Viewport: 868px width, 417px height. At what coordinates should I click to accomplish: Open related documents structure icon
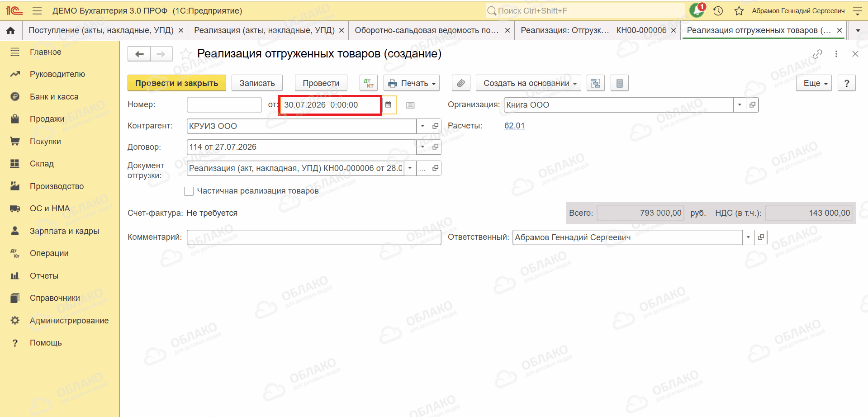pyautogui.click(x=596, y=83)
